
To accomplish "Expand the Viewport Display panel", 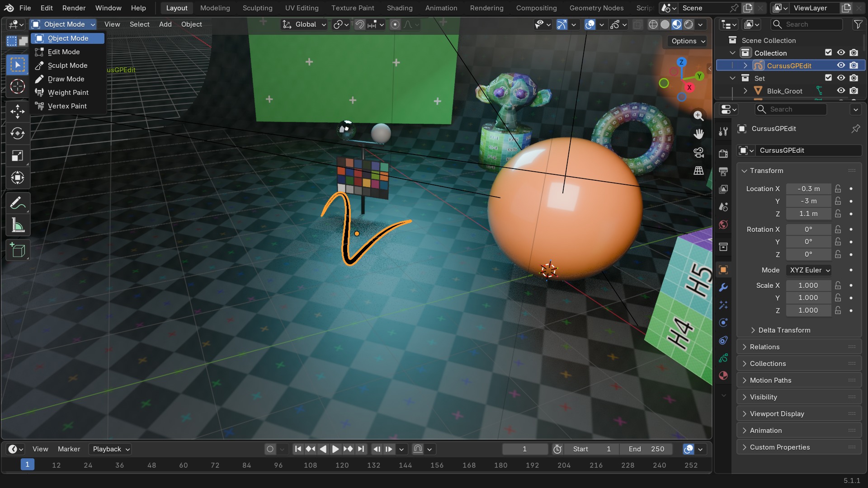I will [799, 414].
